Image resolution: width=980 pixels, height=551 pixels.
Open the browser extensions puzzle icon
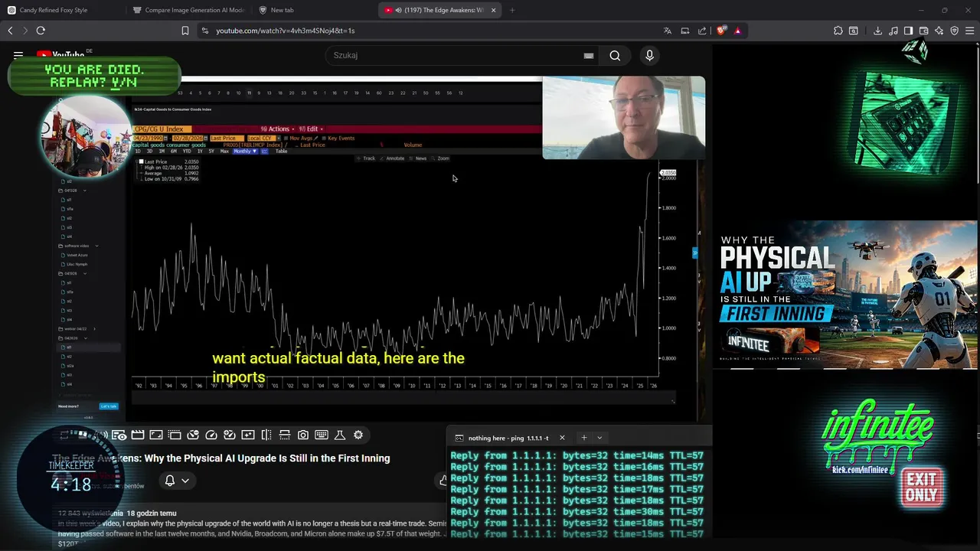(838, 31)
